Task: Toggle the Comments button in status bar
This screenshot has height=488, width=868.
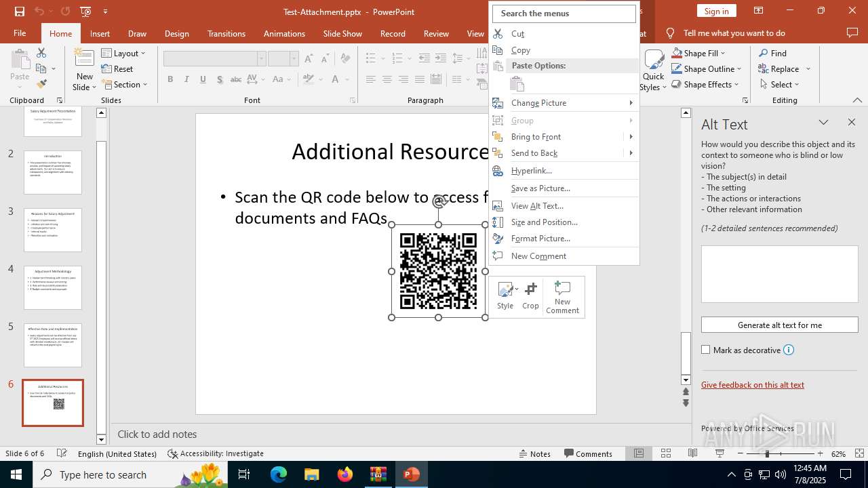Action: tap(589, 453)
